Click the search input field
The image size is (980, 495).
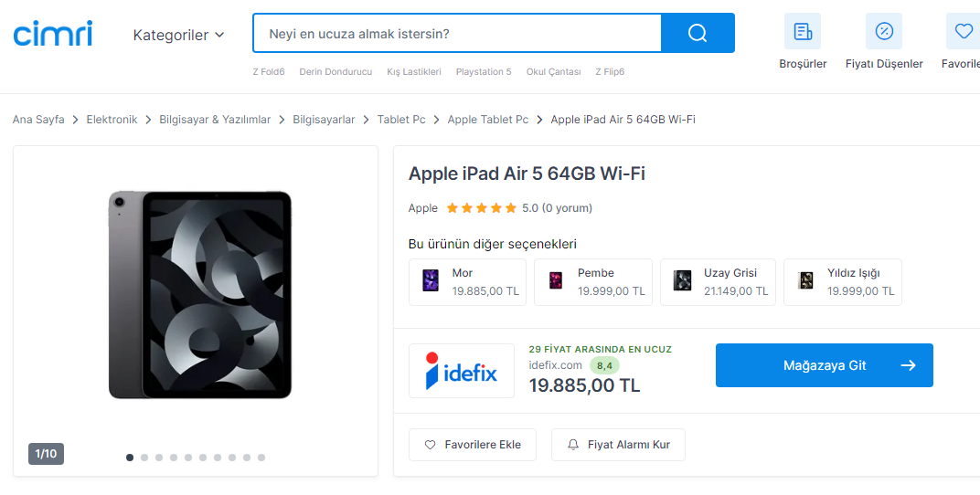pyautogui.click(x=457, y=34)
